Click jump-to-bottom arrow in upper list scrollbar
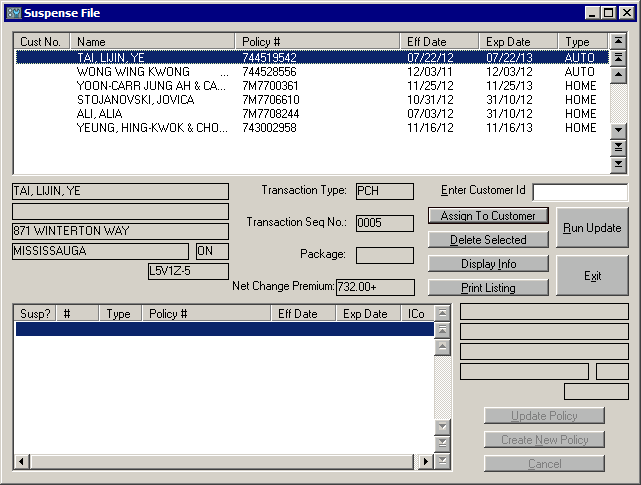641x485 pixels. click(618, 163)
